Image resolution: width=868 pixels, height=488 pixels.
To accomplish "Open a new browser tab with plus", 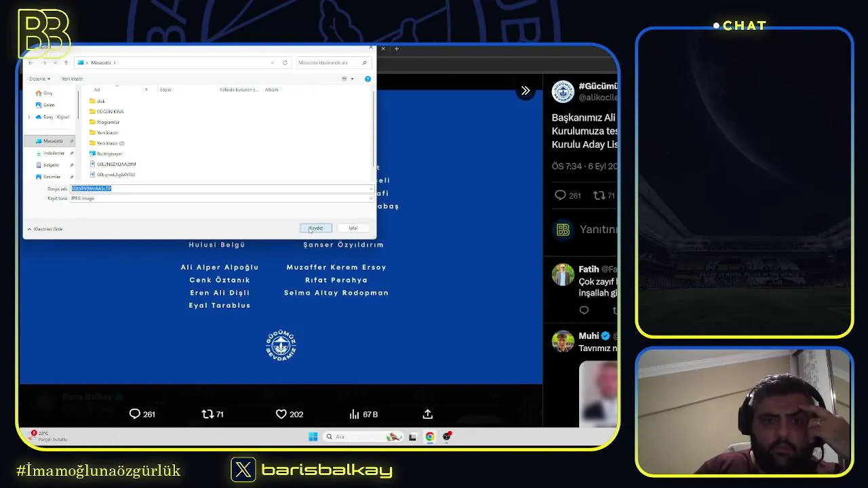I will [x=397, y=48].
